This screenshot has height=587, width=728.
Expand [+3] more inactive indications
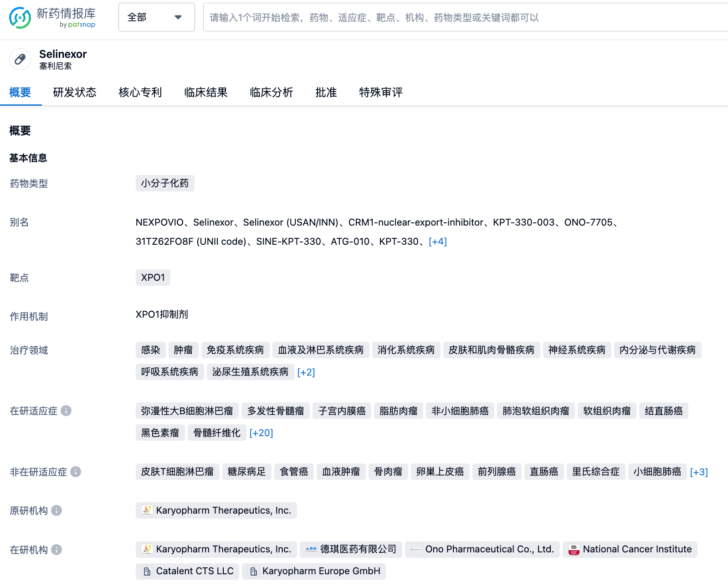tap(698, 472)
